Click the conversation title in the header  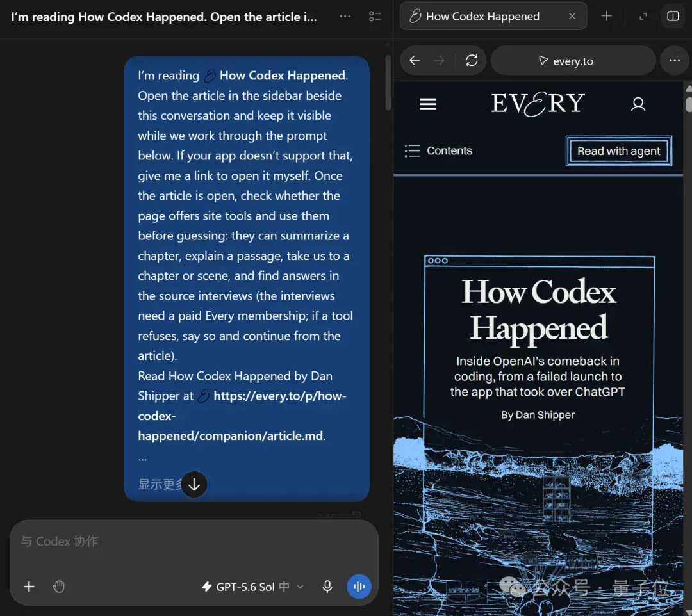164,17
